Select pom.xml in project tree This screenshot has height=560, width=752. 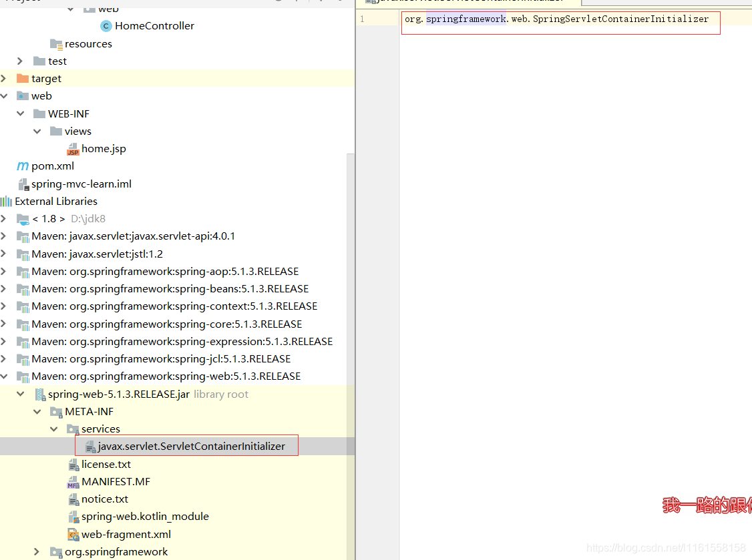pos(53,166)
